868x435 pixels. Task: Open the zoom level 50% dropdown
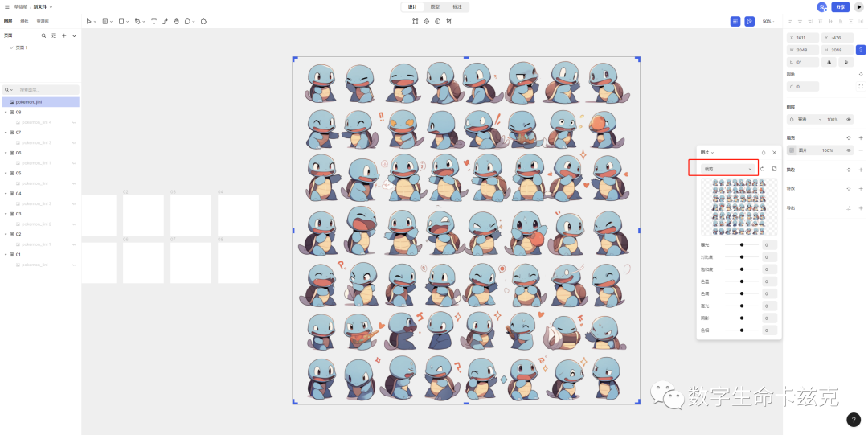tap(768, 21)
